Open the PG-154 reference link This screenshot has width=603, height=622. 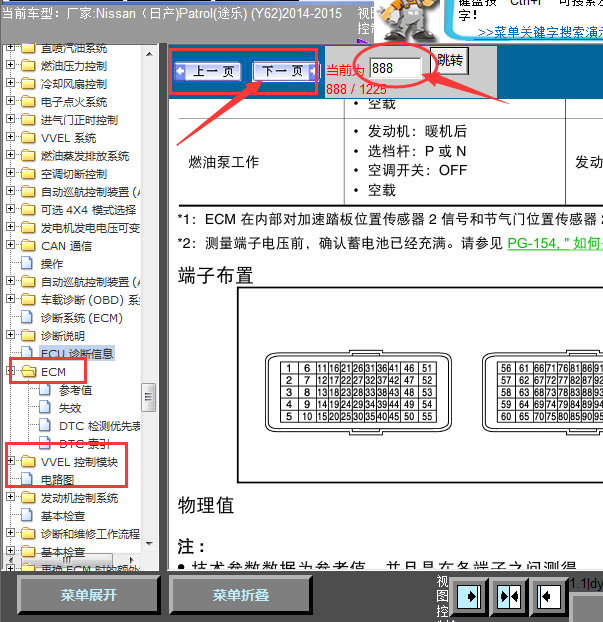[x=555, y=243]
